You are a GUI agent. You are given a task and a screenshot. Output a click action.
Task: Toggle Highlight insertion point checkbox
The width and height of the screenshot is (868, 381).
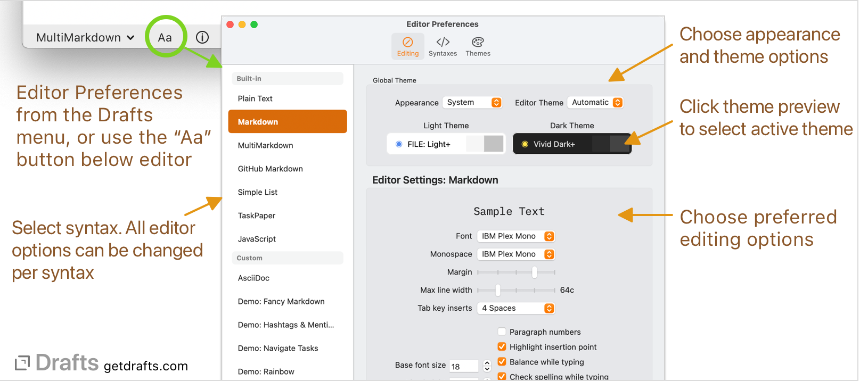point(502,346)
